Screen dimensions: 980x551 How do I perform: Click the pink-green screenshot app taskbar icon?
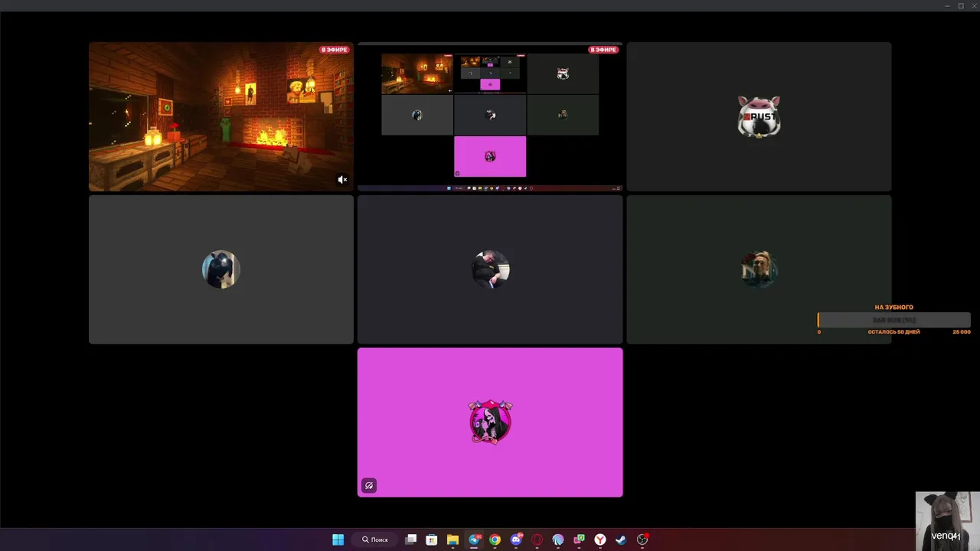[x=579, y=540]
